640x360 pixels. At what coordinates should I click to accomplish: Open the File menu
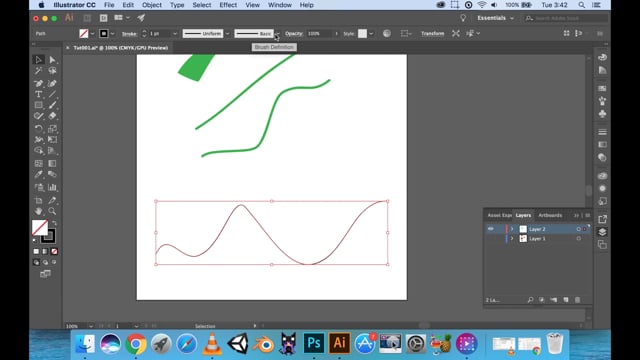pos(109,5)
